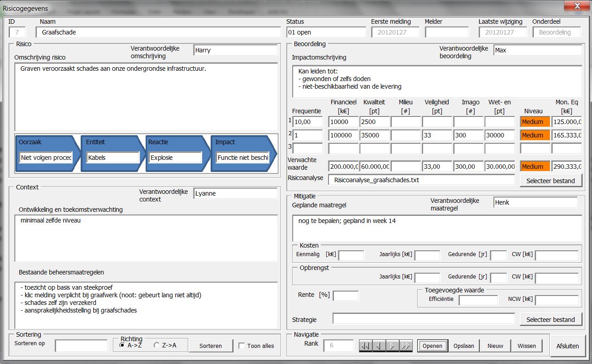Click the Verwachte waarde orange Medium cell
Screen dimensions: 592x364
(535, 167)
